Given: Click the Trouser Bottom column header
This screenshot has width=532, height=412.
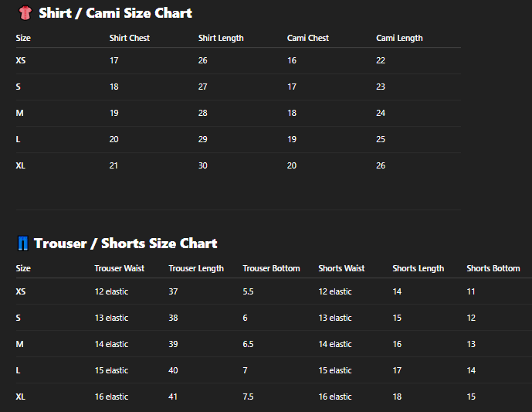Looking at the screenshot, I should tap(272, 268).
